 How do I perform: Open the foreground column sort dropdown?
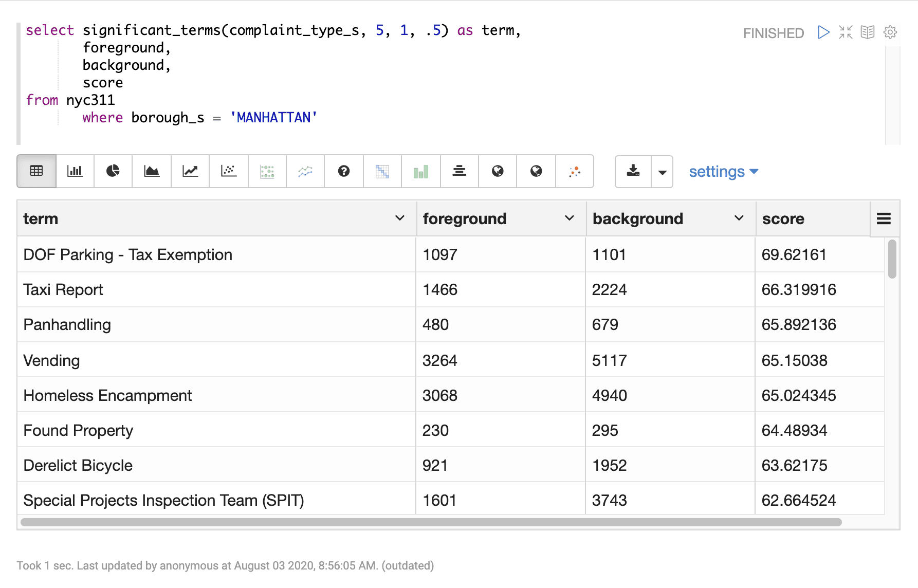point(569,218)
